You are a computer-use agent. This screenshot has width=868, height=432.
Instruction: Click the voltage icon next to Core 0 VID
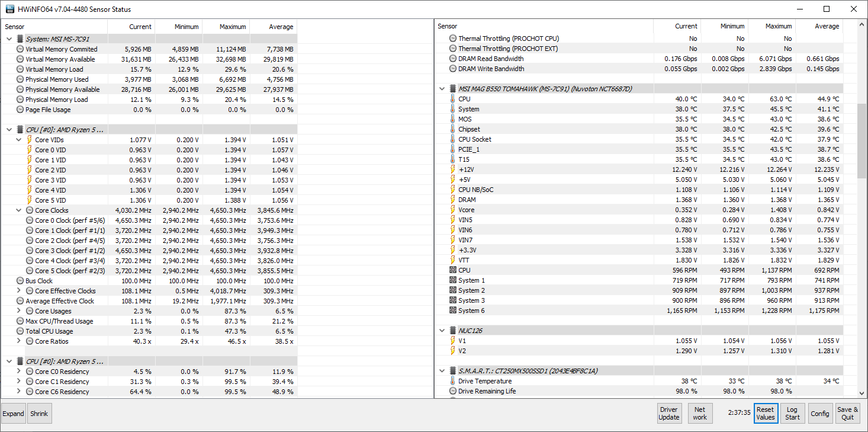[30, 150]
